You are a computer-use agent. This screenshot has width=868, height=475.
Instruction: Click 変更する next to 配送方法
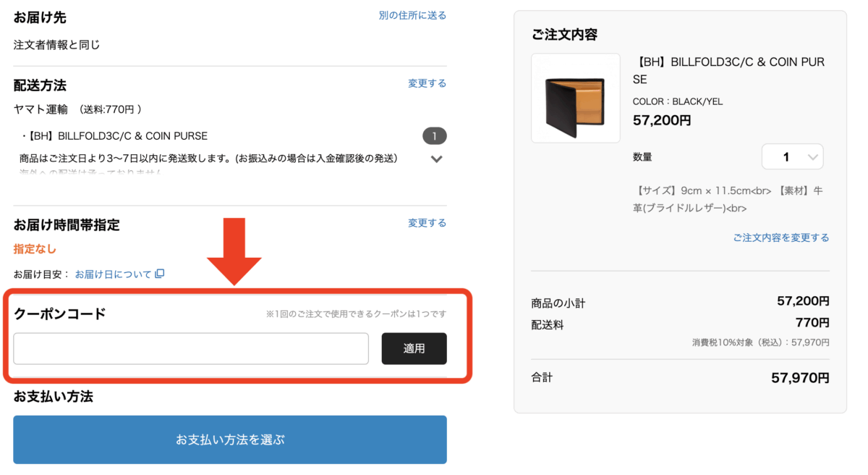427,83
